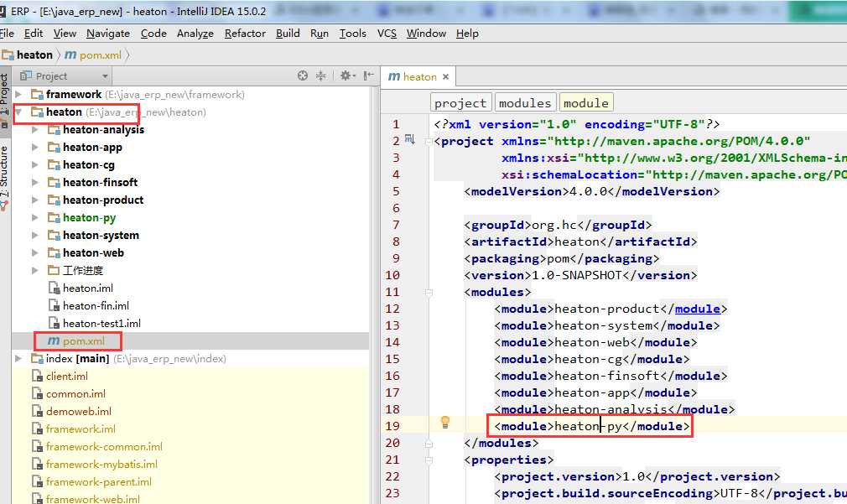Hide the Project tool window
The height and width of the screenshot is (504, 847).
[x=368, y=75]
